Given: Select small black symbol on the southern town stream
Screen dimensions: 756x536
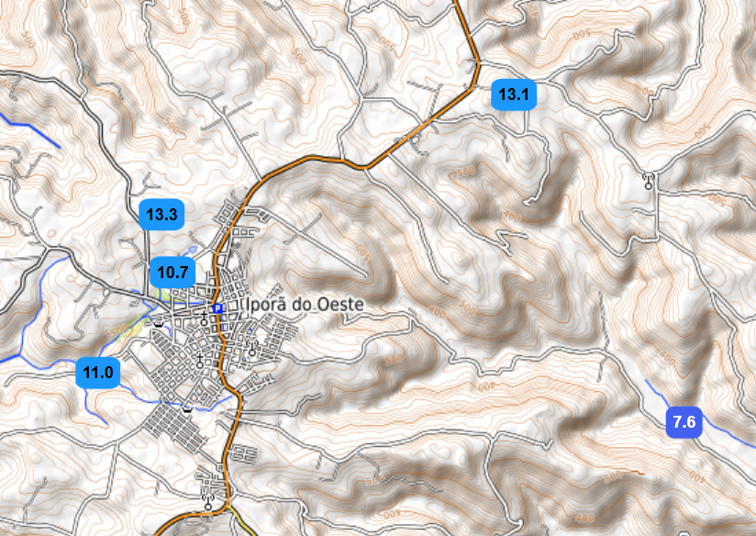Looking at the screenshot, I should pyautogui.click(x=188, y=410).
